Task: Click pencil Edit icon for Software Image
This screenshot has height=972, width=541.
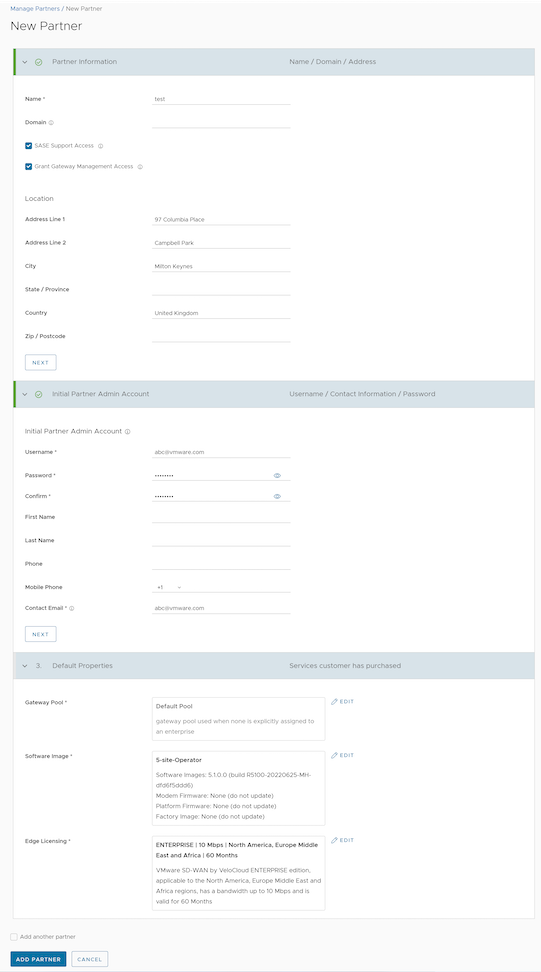Action: tap(335, 755)
